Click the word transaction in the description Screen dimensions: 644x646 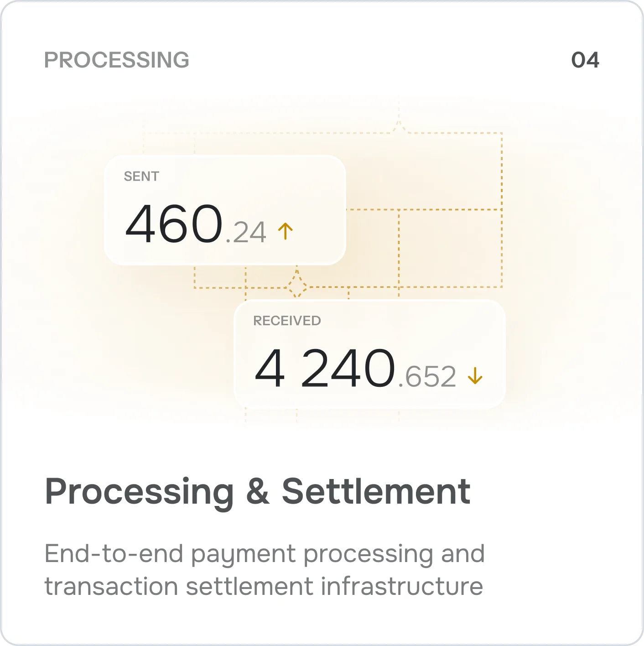point(111,587)
